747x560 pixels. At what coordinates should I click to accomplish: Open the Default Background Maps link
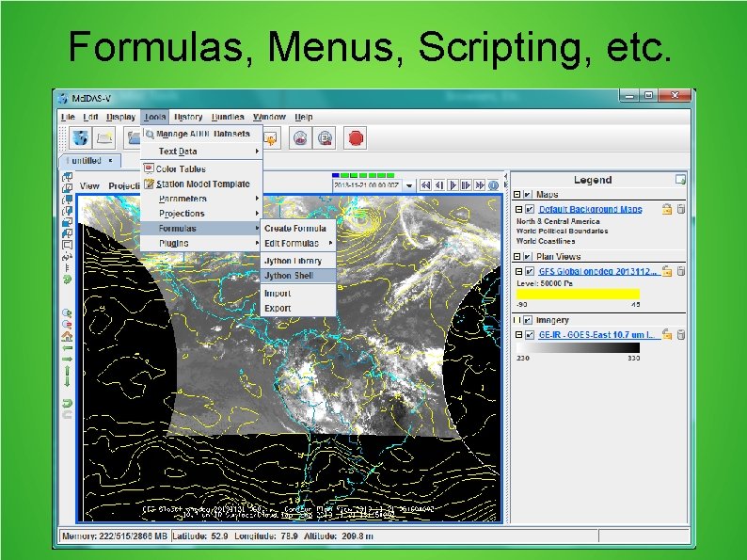point(590,209)
